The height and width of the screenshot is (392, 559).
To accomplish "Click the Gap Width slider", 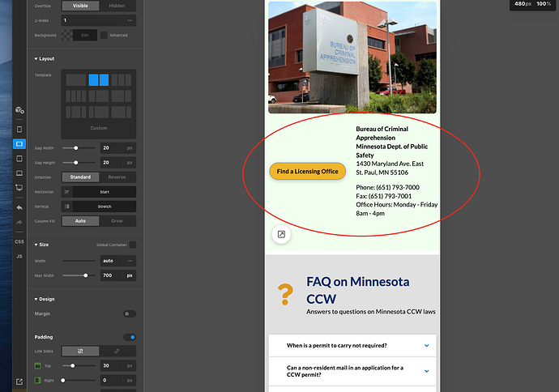I will pyautogui.click(x=79, y=148).
